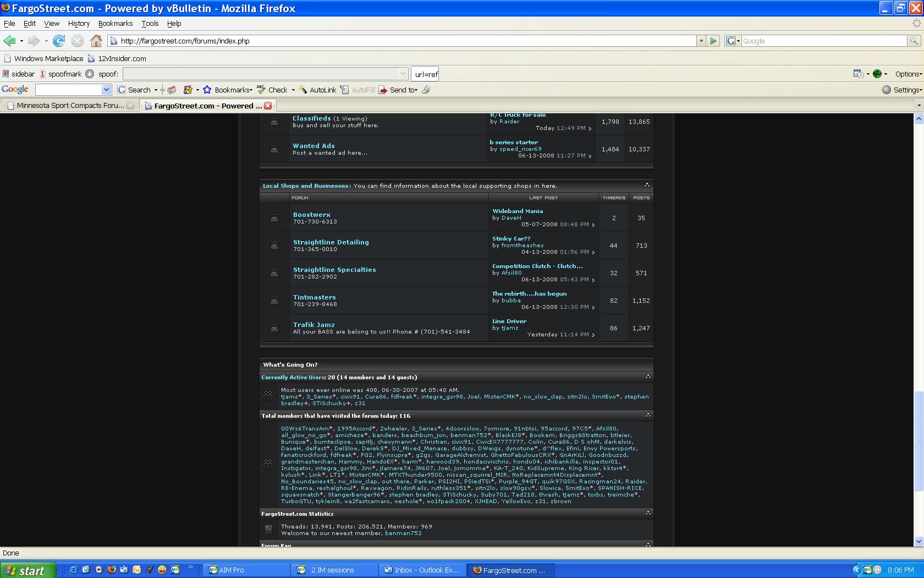The image size is (924, 578).
Task: Open the Trafik Jamz forum link
Action: pyautogui.click(x=314, y=325)
